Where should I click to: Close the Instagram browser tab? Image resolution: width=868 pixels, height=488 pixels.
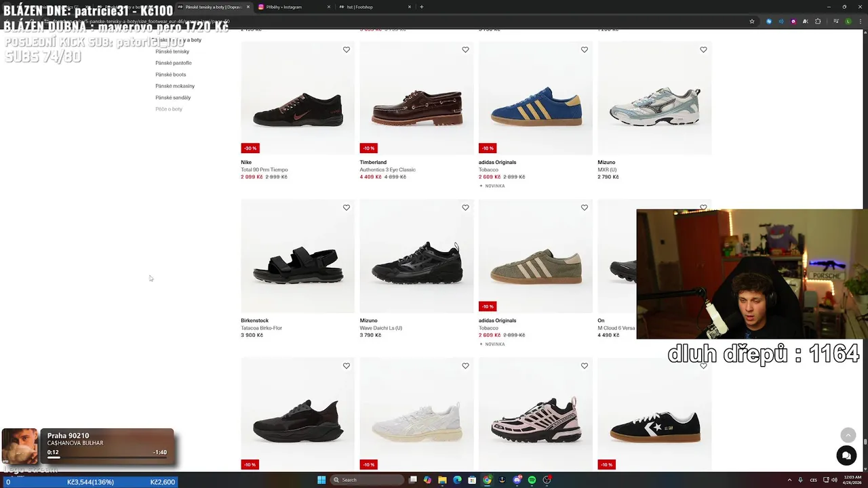tap(329, 7)
